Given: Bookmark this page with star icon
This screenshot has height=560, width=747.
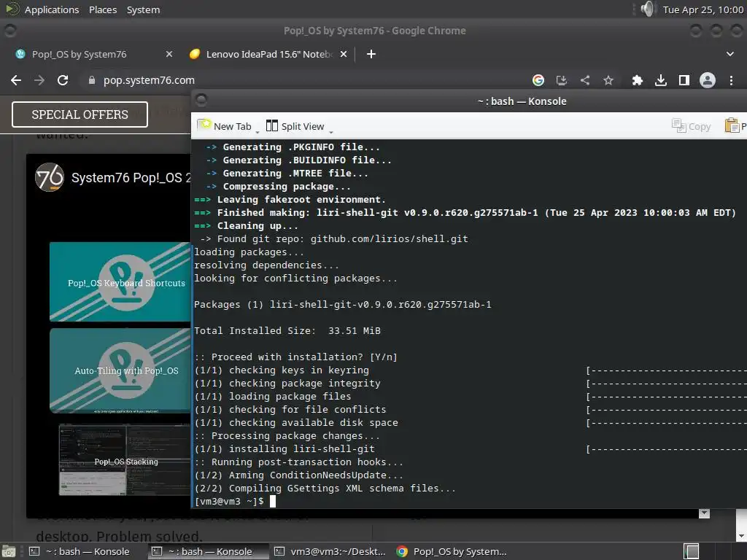Looking at the screenshot, I should click(x=608, y=80).
